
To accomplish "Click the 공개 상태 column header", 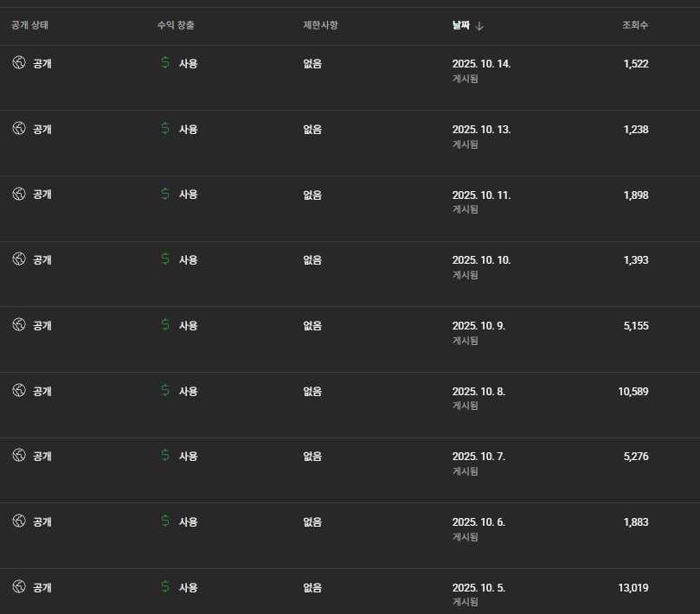I will tap(30, 26).
